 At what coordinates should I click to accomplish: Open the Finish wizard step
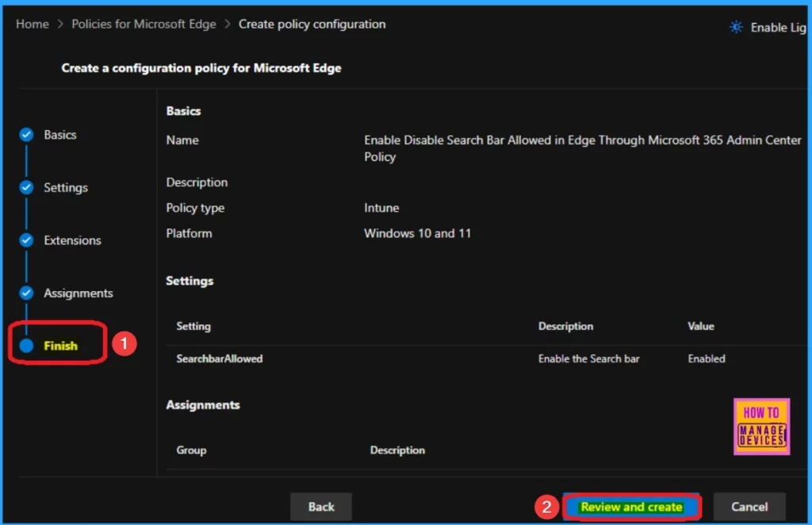[x=60, y=345]
